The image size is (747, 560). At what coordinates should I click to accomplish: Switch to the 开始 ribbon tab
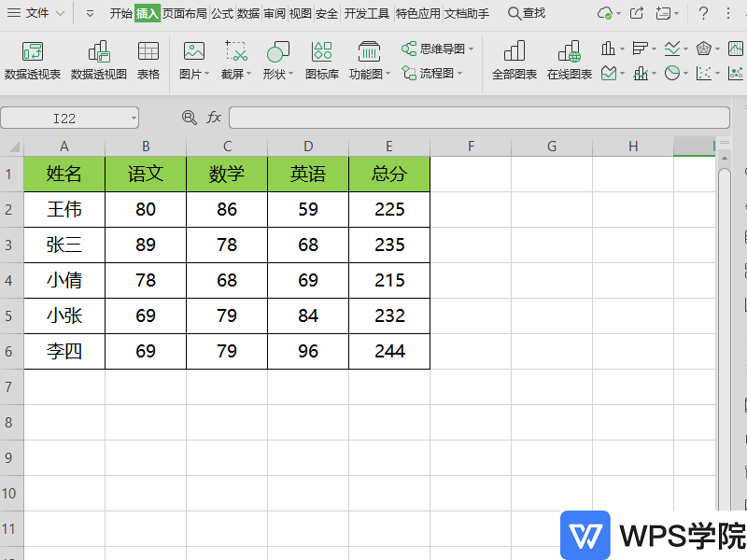tap(120, 14)
